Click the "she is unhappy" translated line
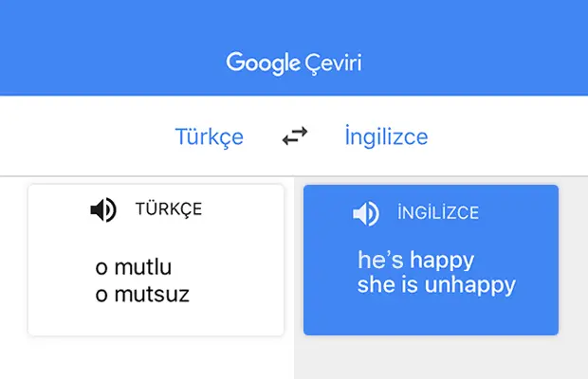This screenshot has height=379, width=588. (436, 285)
